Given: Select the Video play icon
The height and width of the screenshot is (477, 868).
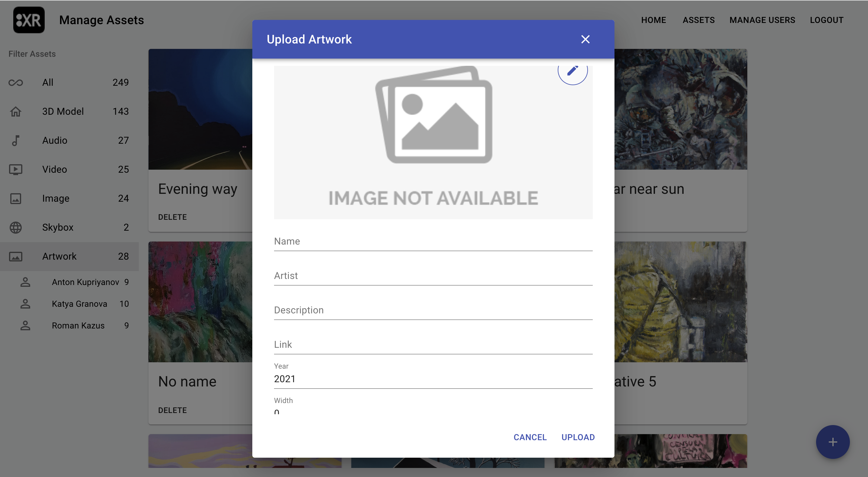Looking at the screenshot, I should click(x=15, y=170).
